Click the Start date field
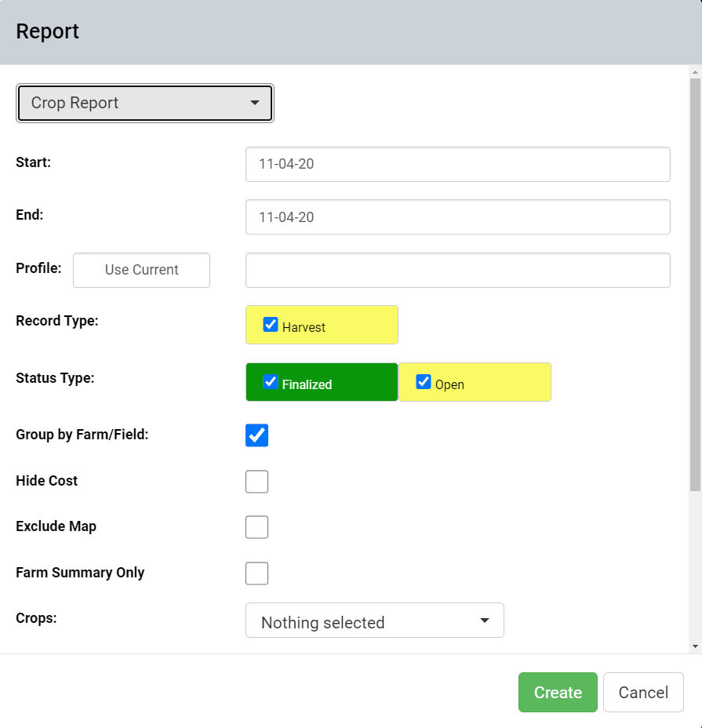Screen dimensions: 702x728 tap(458, 165)
